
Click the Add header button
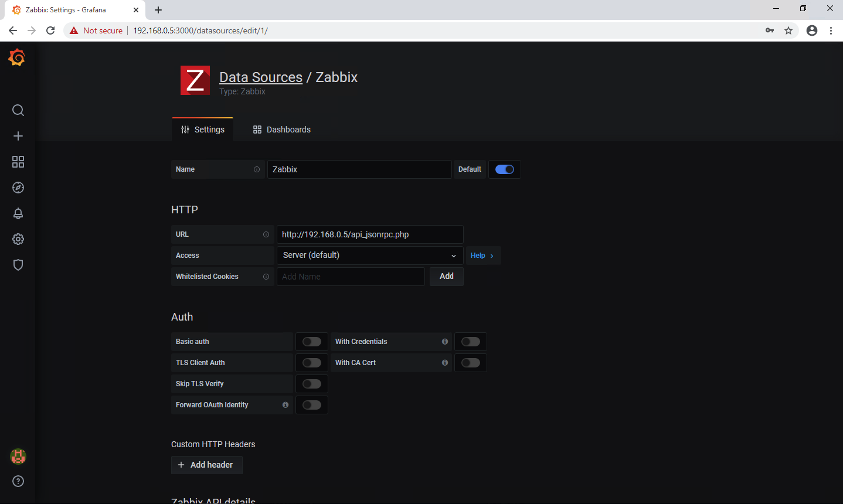tap(207, 465)
